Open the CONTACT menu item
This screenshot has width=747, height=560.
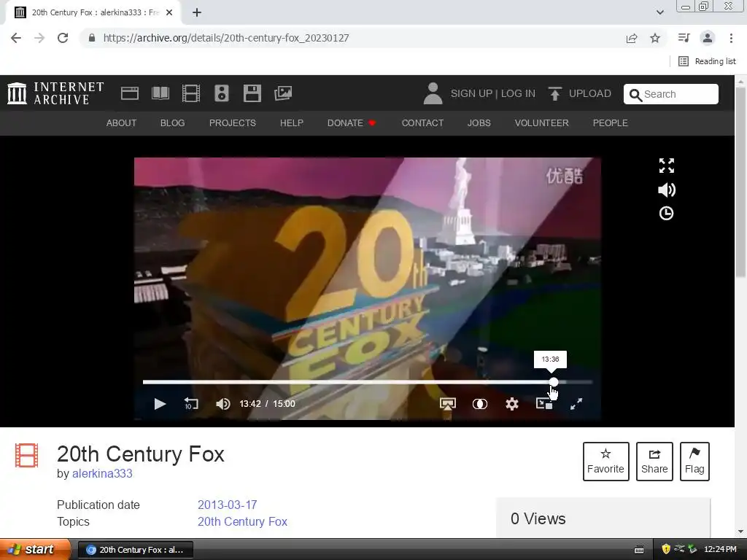tap(422, 122)
